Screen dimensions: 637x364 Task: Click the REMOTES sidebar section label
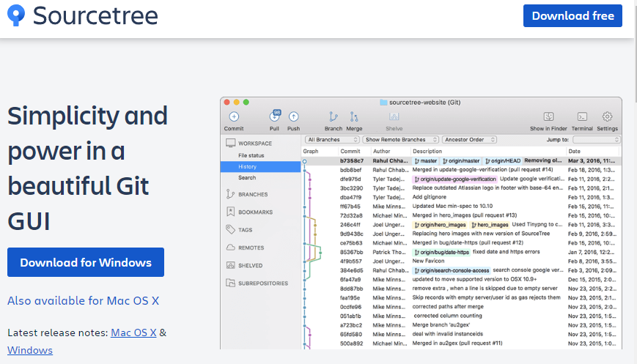pos(251,248)
